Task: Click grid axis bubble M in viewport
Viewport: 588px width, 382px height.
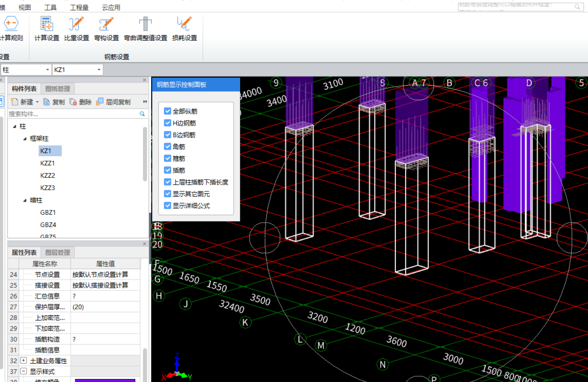Action: 321,345
